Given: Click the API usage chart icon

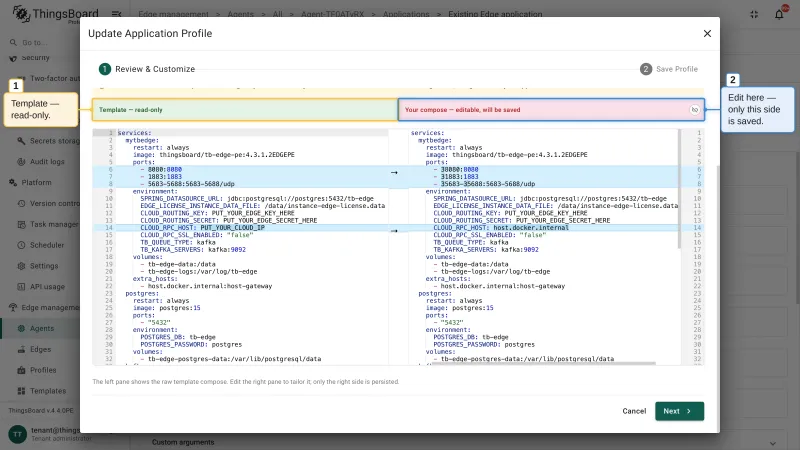Looking at the screenshot, I should tap(21, 287).
